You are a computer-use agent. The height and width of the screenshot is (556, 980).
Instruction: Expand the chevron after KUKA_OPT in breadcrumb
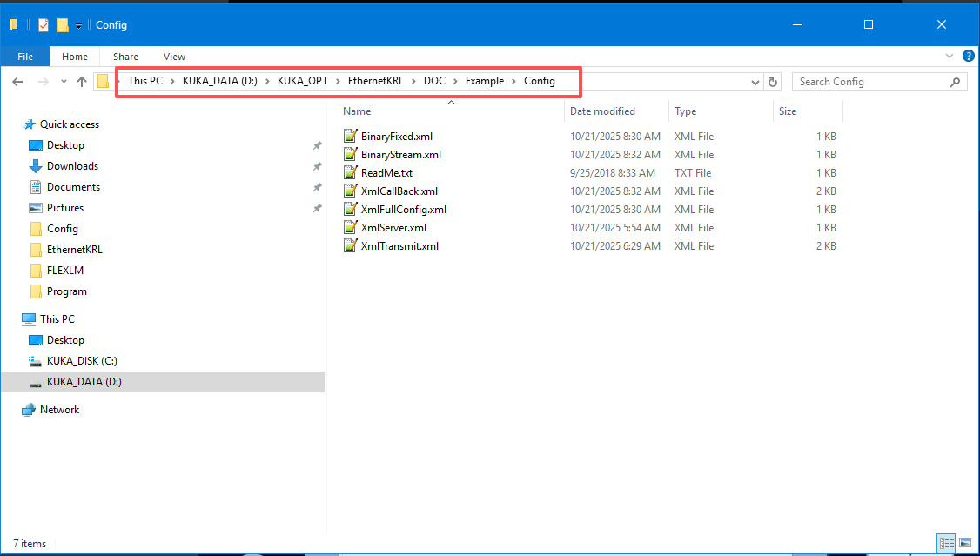click(x=338, y=81)
